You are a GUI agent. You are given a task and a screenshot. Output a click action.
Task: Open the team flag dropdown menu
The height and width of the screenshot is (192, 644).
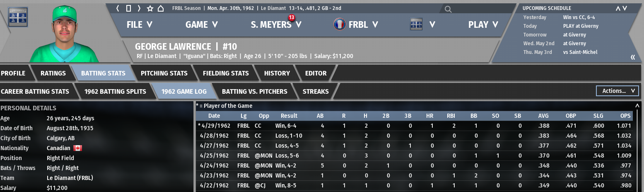click(422, 24)
